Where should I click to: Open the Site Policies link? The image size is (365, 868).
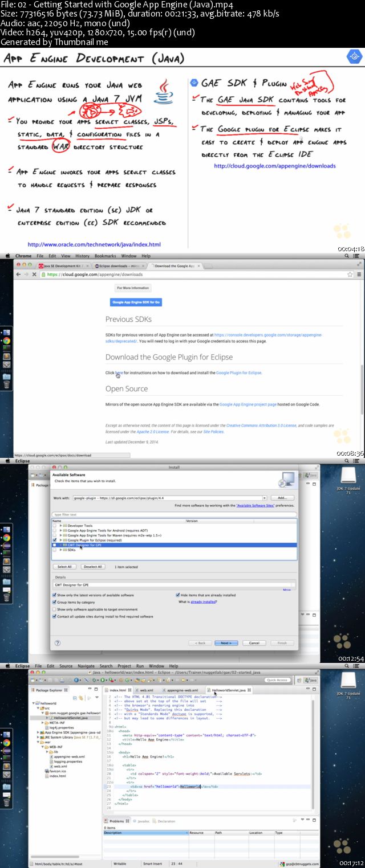tap(213, 432)
